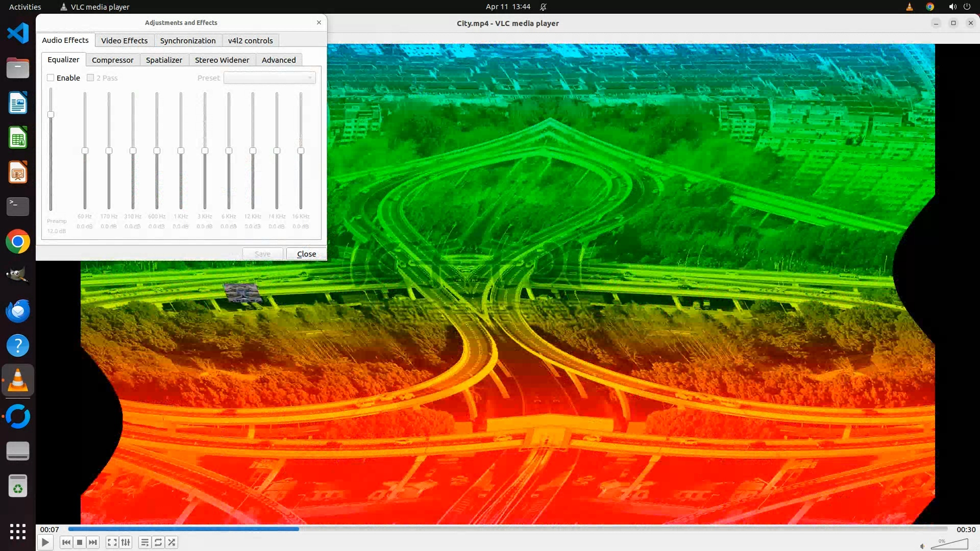Toggle fullscreen video icon

[x=112, y=542]
